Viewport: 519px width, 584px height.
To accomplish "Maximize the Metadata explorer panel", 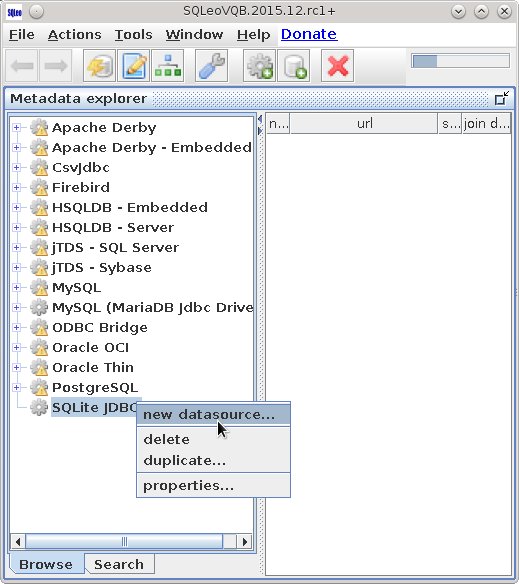I will (x=502, y=98).
